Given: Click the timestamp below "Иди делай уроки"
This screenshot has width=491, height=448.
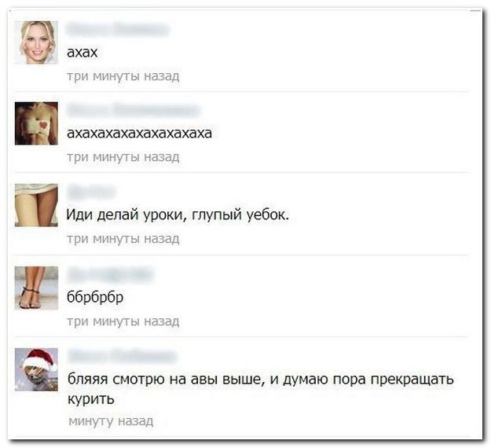Looking at the screenshot, I should pyautogui.click(x=123, y=239).
